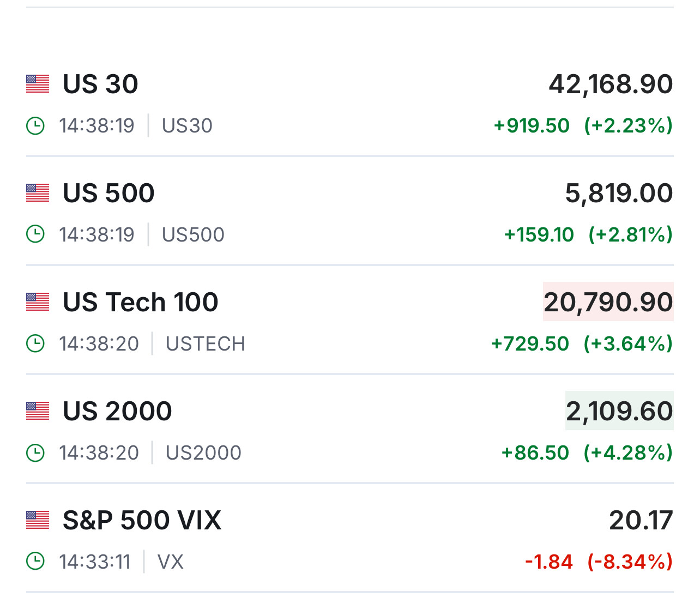The width and height of the screenshot is (700, 603).
Task: Click the clock icon in US 500 row
Action: (x=35, y=235)
